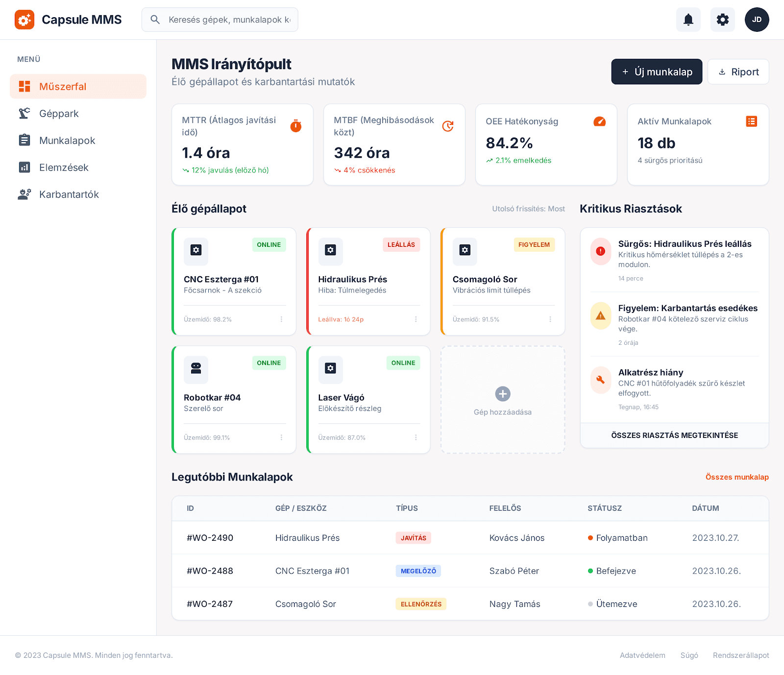Image resolution: width=784 pixels, height=675 pixels.
Task: Open the three-dot menu on Hidraulikus Prés card
Action: tap(416, 319)
